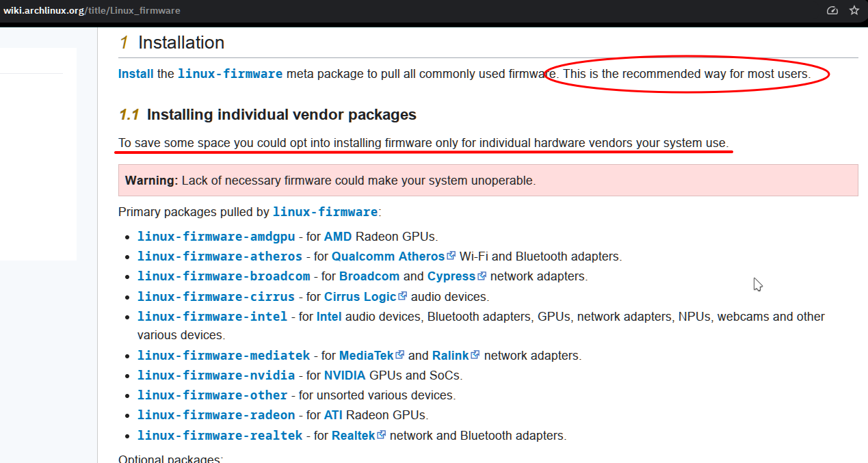Image resolution: width=868 pixels, height=463 pixels.
Task: Open the Broadcom vendor link
Action: coord(369,276)
